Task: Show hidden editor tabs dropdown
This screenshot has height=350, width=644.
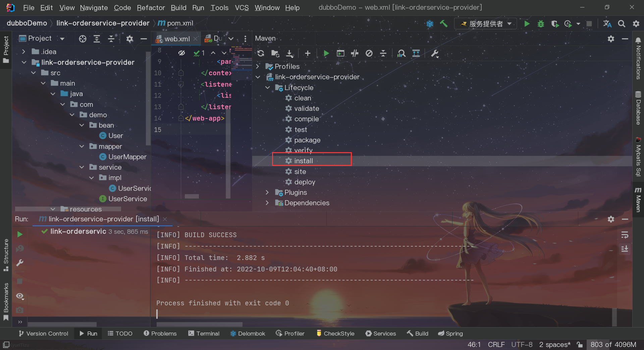Action: click(231, 39)
